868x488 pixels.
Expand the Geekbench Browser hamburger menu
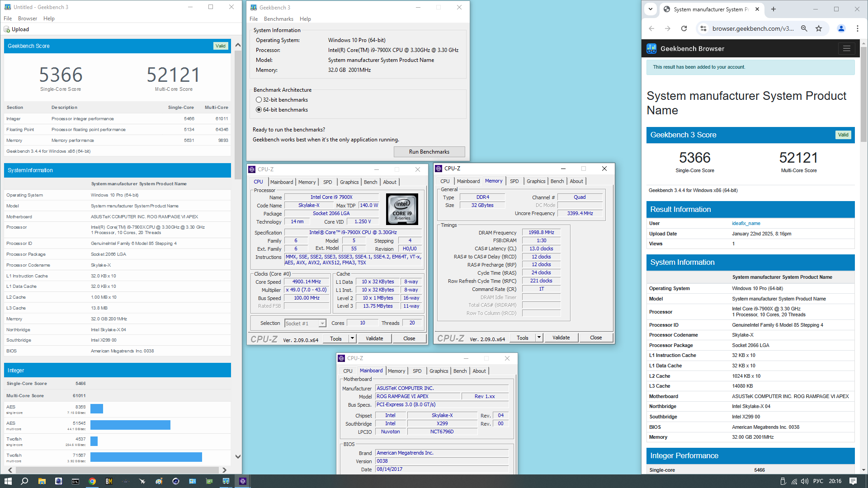point(846,48)
